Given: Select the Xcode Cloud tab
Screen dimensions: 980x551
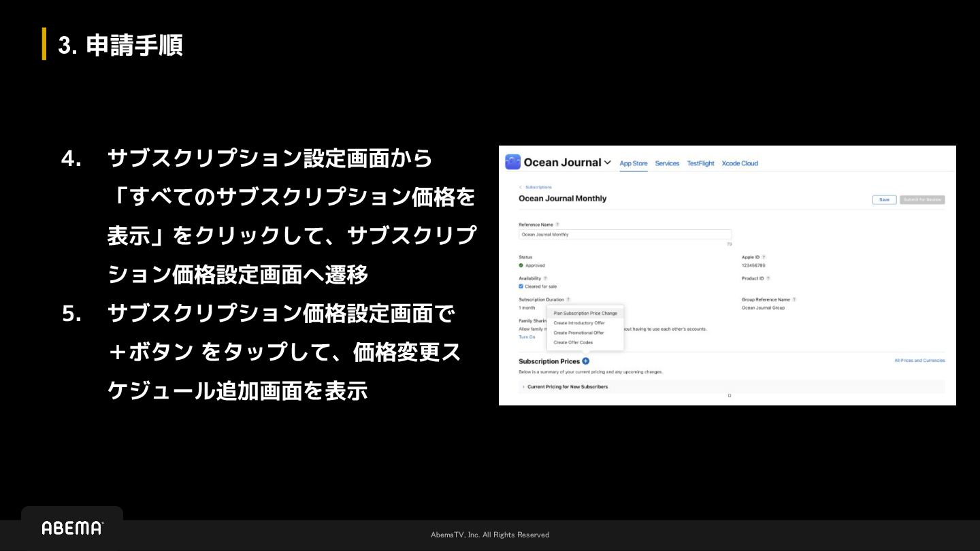Looking at the screenshot, I should 740,163.
